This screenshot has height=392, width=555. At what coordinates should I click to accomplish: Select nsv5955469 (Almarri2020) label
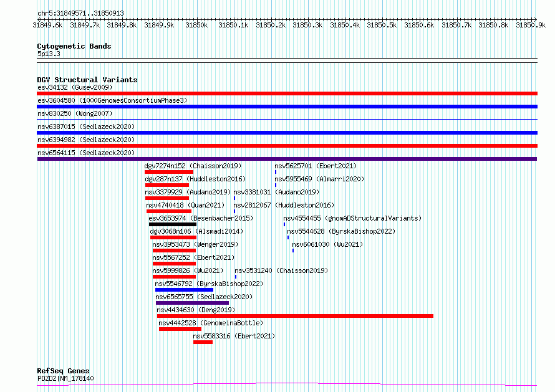(319, 179)
